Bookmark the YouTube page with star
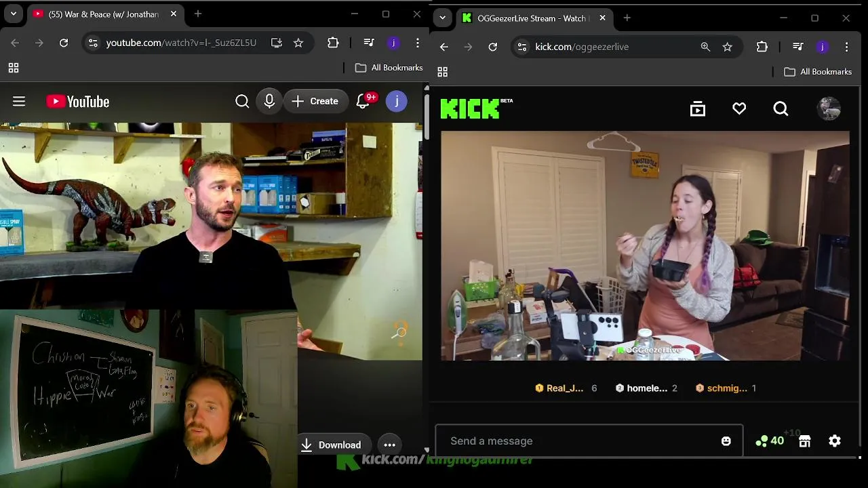The image size is (868, 488). coord(298,43)
